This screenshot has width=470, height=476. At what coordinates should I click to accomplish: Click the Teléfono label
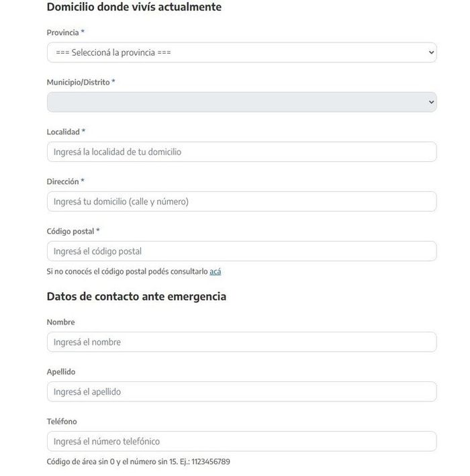coord(62,422)
